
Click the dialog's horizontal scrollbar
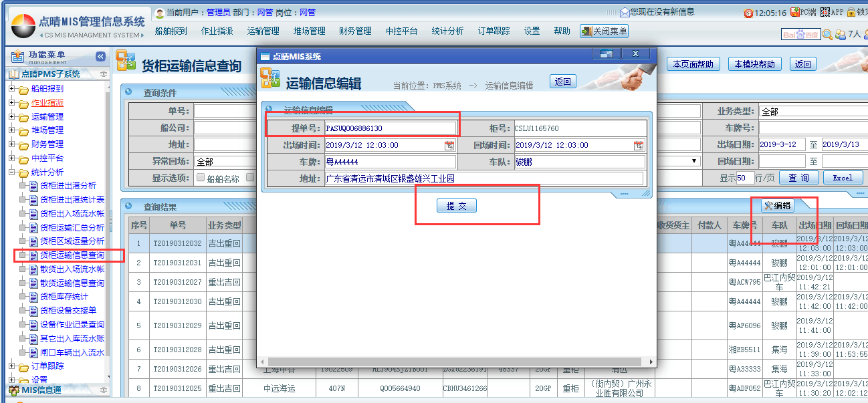[x=455, y=362]
